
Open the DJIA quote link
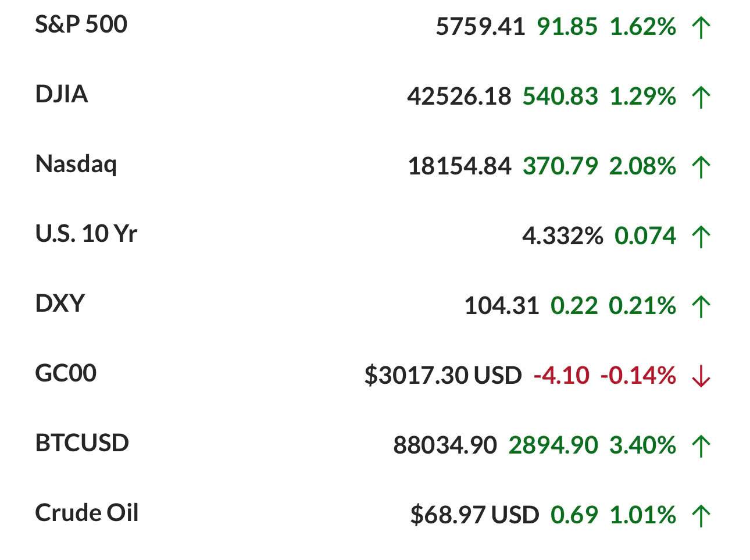pos(62,94)
